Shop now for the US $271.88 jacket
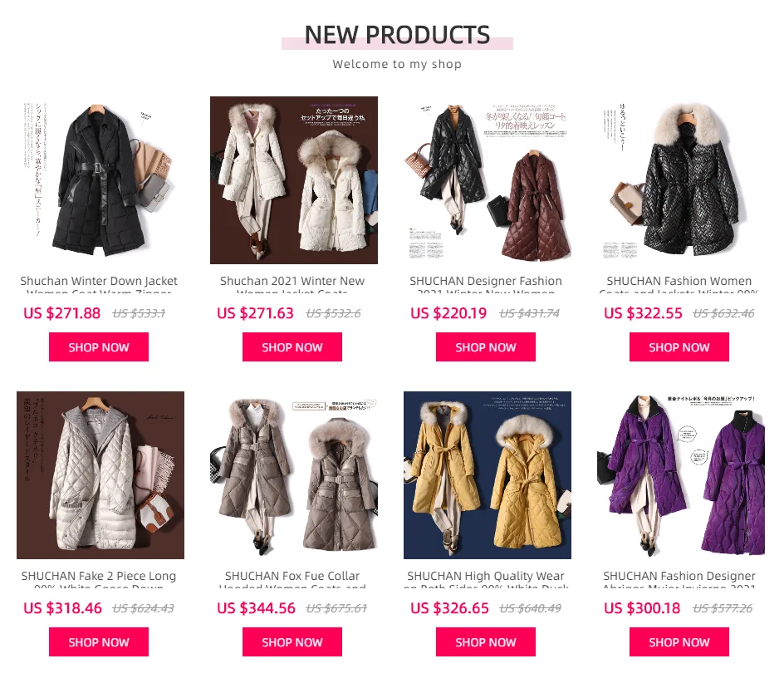 click(x=99, y=347)
